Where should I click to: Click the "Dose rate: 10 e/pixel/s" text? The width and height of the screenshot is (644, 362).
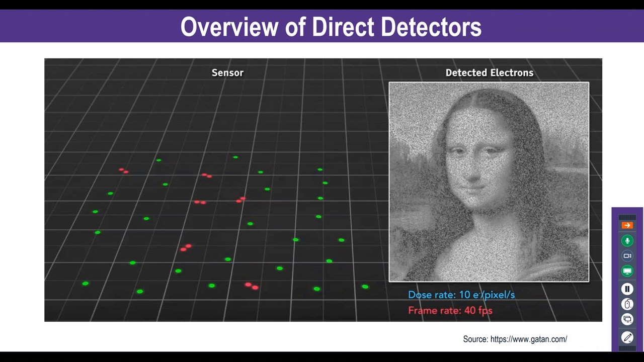pos(461,295)
